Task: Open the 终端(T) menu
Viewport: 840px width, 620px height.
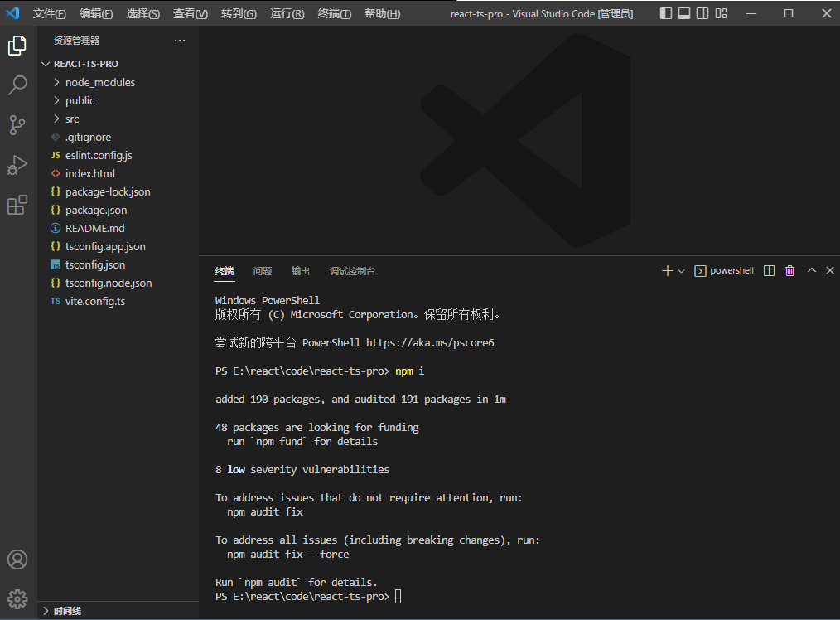Action: point(335,13)
